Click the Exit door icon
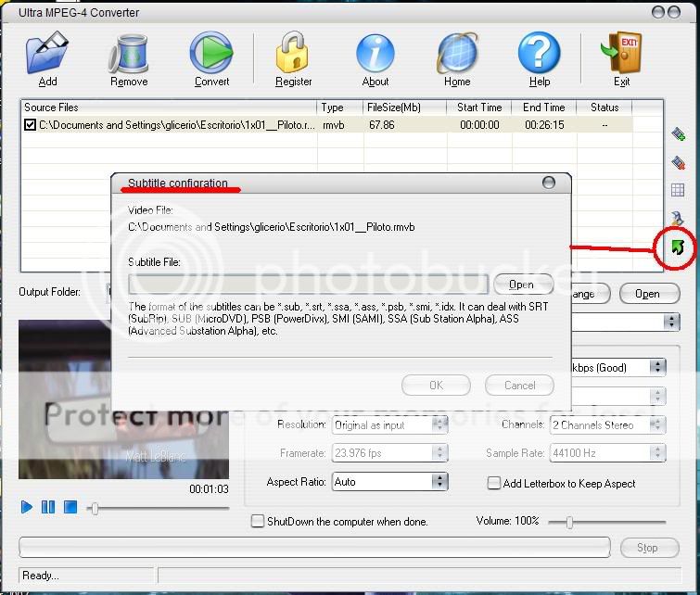The width and height of the screenshot is (700, 595). pyautogui.click(x=621, y=54)
